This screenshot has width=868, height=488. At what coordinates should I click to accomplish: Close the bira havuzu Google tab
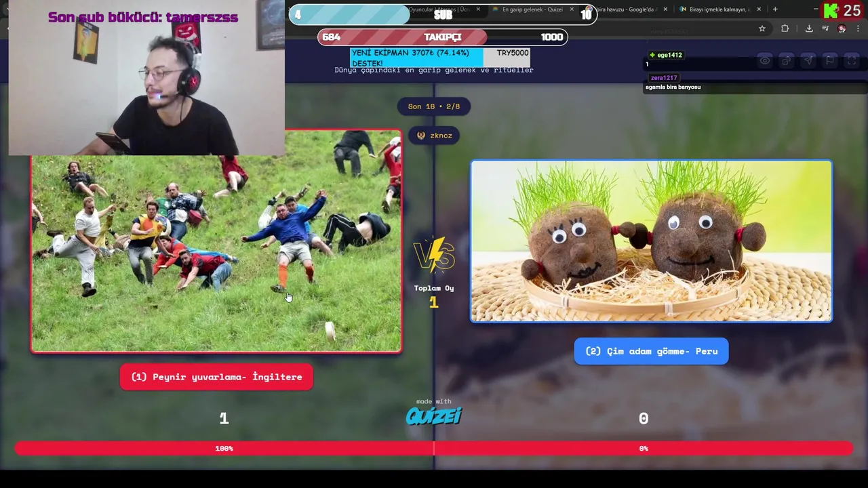pos(665,9)
